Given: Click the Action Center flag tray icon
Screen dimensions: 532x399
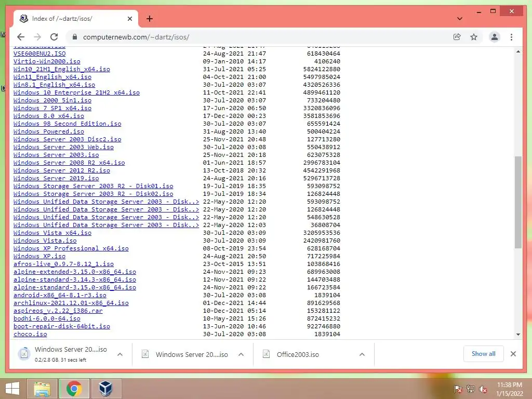Looking at the screenshot, I should (458, 389).
